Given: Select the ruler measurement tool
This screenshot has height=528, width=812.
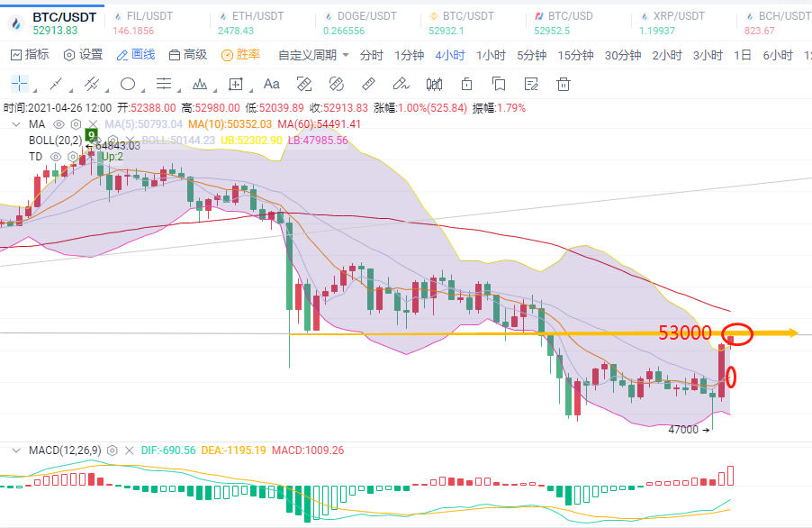Looking at the screenshot, I should tap(368, 85).
